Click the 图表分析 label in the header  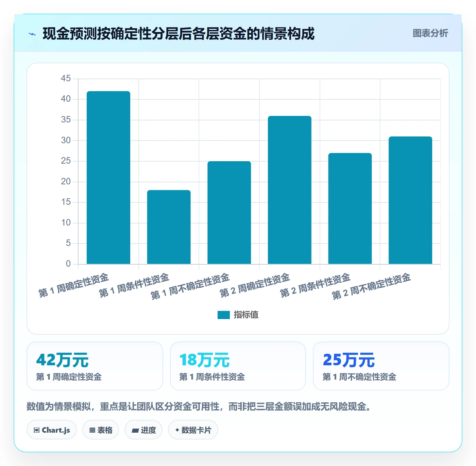(430, 33)
